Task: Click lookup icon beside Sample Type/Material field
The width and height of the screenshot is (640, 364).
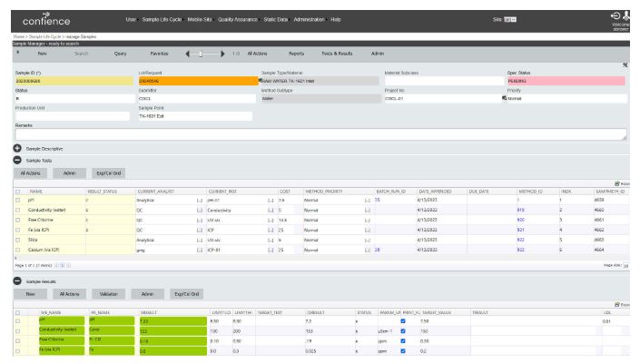Action: 259,81
